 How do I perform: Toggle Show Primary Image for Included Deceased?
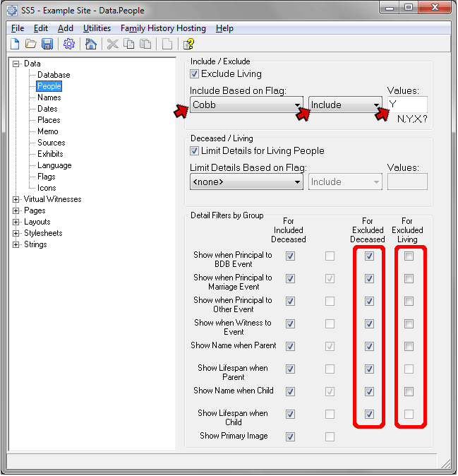(290, 437)
